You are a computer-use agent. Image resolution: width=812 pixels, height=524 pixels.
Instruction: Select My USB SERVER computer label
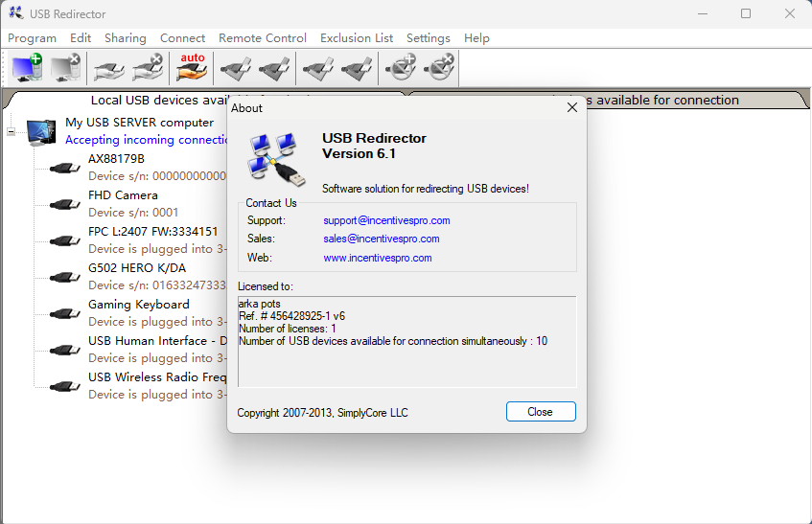pos(140,123)
